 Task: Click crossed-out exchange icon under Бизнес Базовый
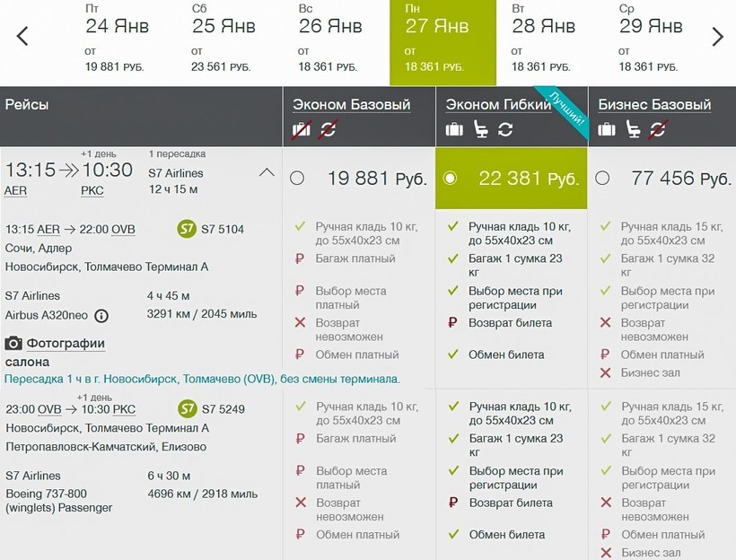pos(659,130)
